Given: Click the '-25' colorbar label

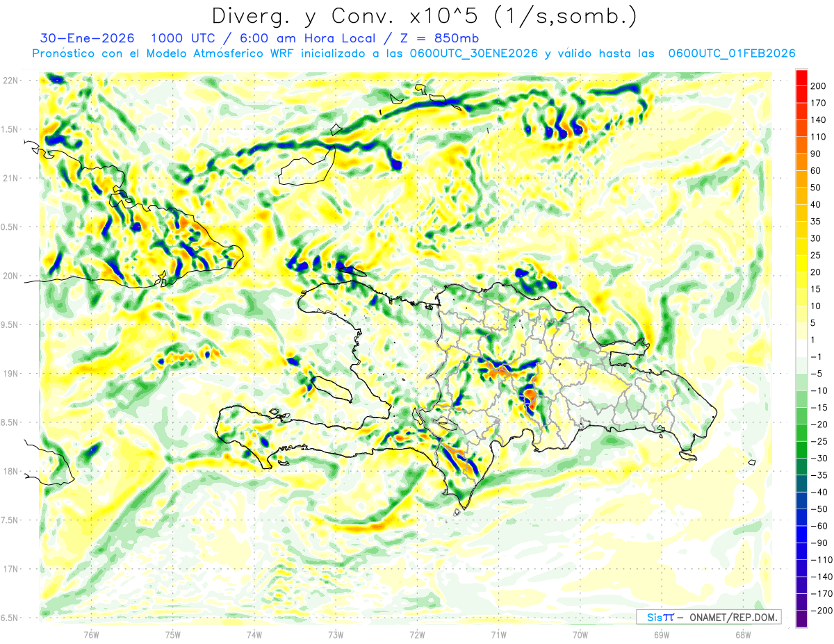Looking at the screenshot, I should (x=821, y=442).
